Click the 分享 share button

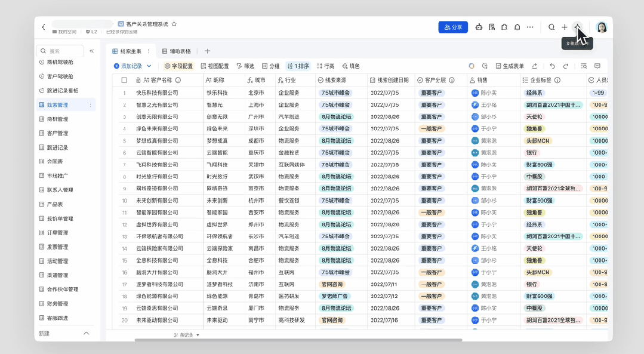[x=453, y=27]
